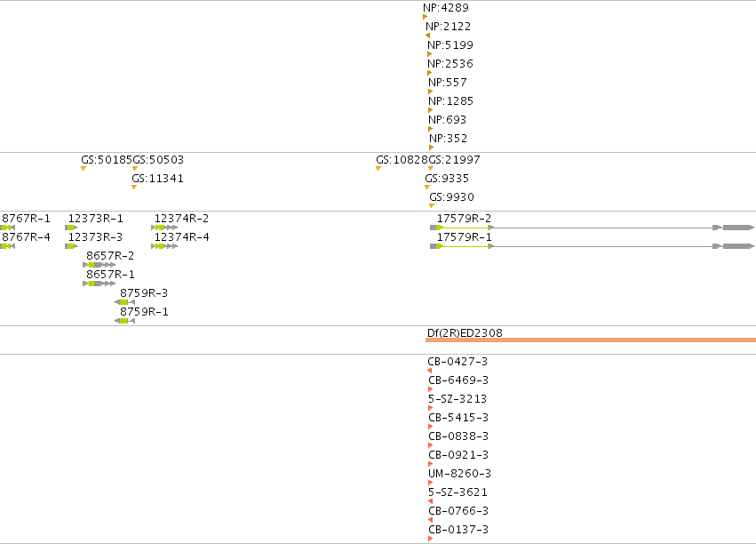The width and height of the screenshot is (756, 544).
Task: Click the 12373R-1 transcript label
Action: pyautogui.click(x=95, y=219)
